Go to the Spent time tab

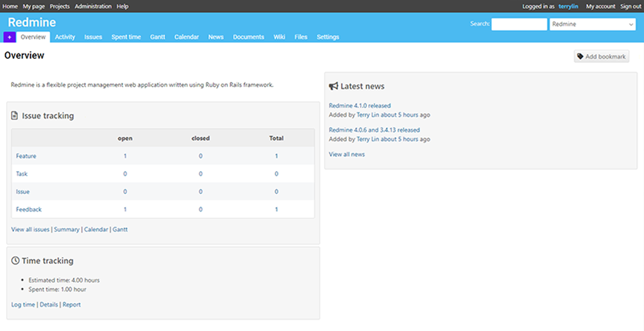pyautogui.click(x=126, y=37)
